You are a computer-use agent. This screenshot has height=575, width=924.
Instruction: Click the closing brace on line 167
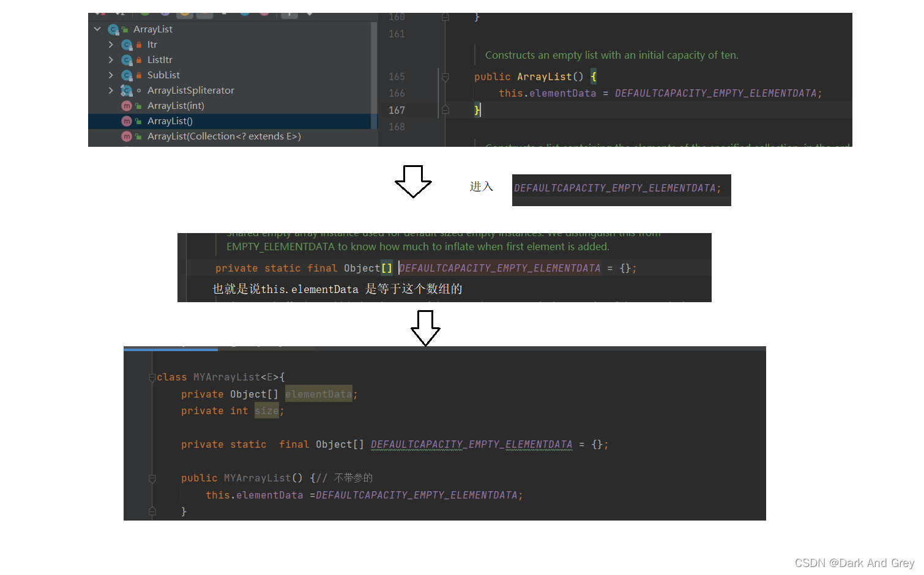(477, 110)
